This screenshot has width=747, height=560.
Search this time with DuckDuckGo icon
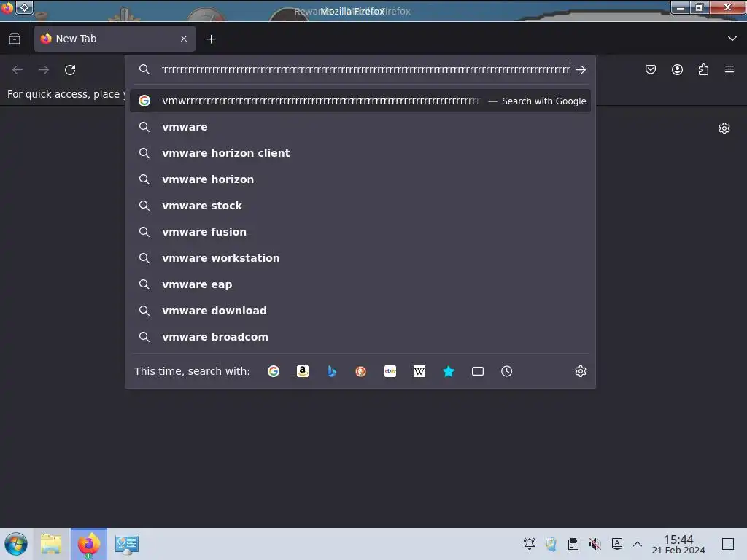pos(361,371)
